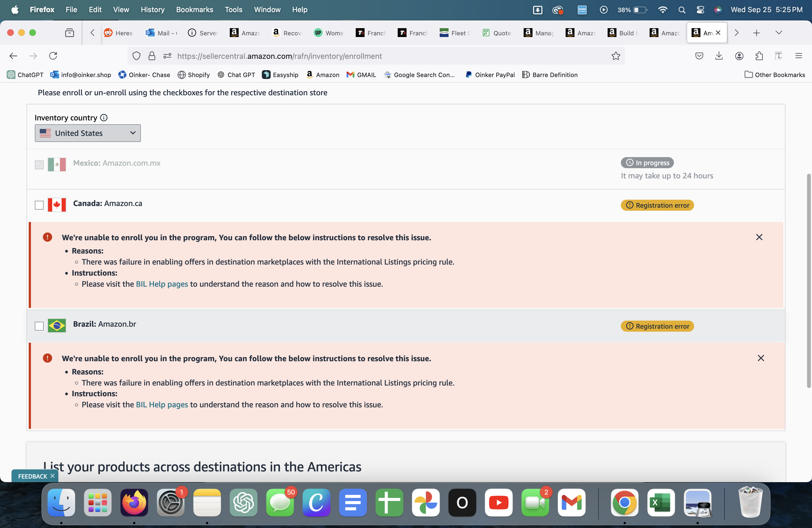This screenshot has height=528, width=812.
Task: Click the Canada Registration error badge
Action: [657, 205]
